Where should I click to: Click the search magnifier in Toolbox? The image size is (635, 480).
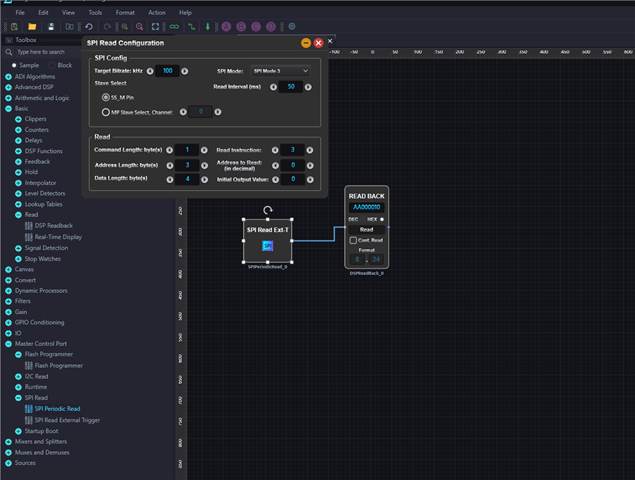(9, 52)
